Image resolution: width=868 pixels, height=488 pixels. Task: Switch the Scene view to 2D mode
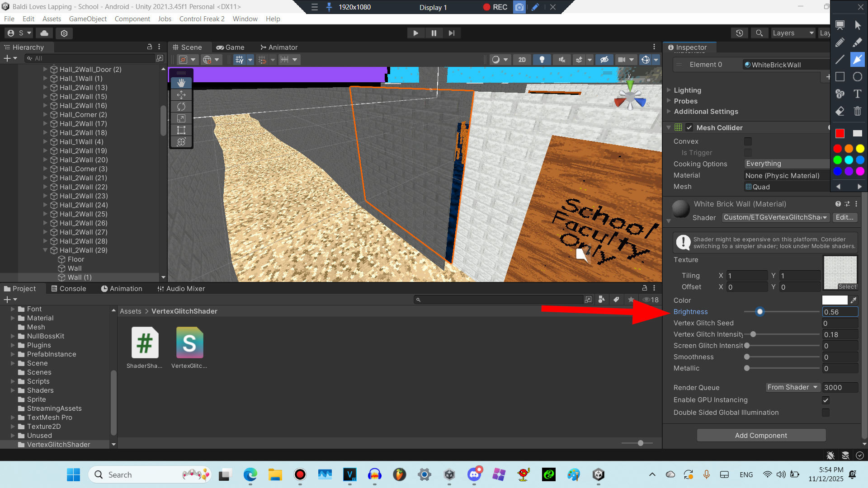522,59
